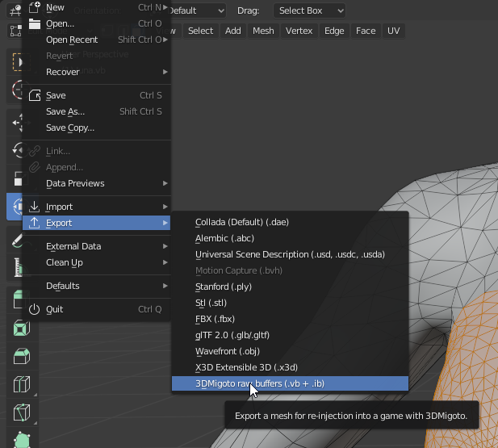Open the Edge menu
The width and height of the screenshot is (498, 448).
point(334,31)
